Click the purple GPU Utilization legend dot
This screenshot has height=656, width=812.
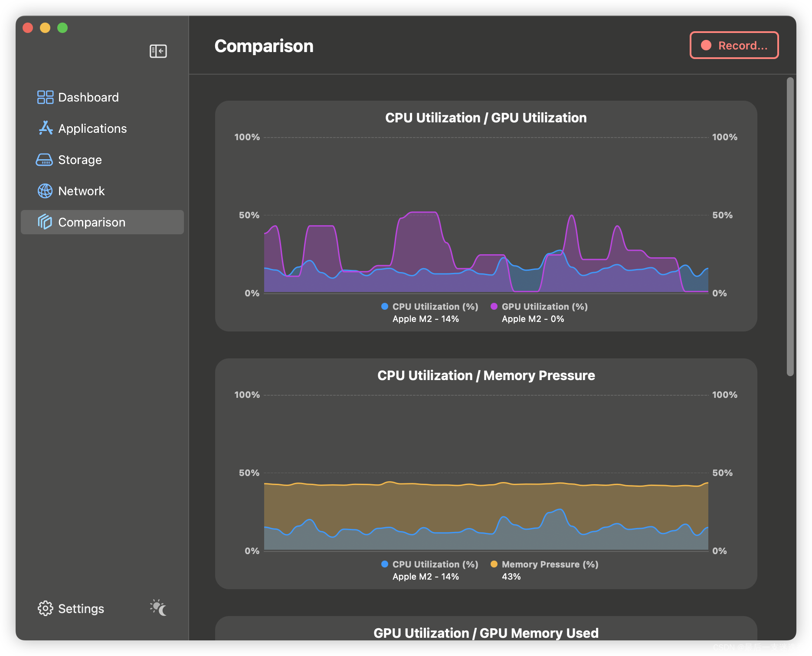coord(494,306)
